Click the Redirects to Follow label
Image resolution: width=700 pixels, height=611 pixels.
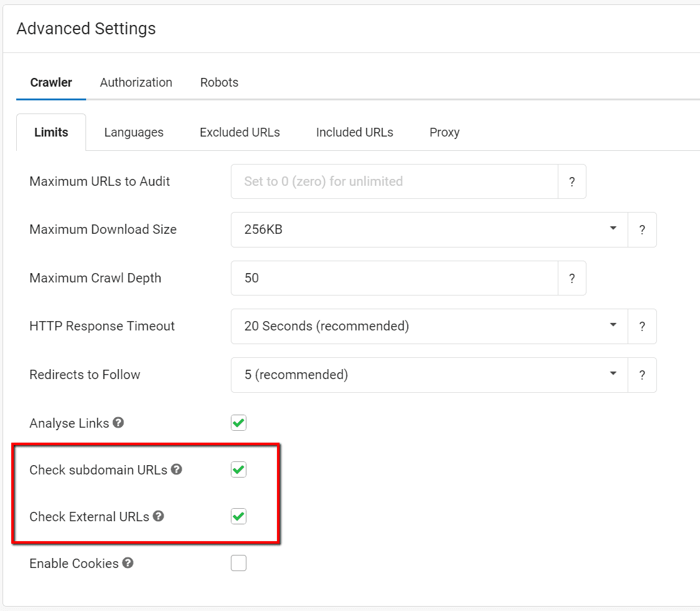coord(85,375)
